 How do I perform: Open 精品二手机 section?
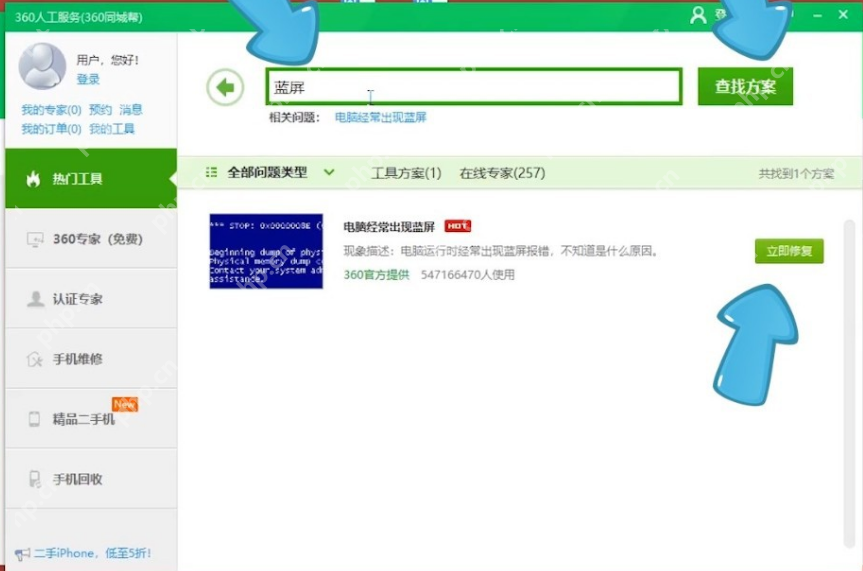91,419
